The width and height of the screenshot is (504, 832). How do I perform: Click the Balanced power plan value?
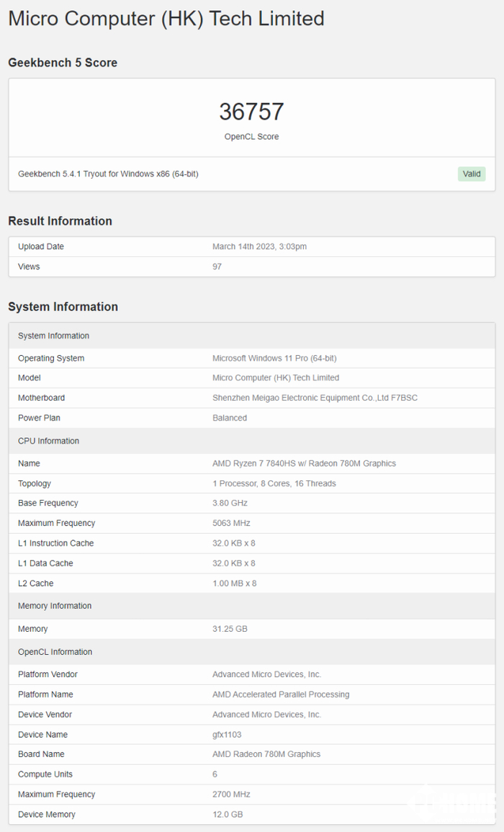[x=230, y=418]
